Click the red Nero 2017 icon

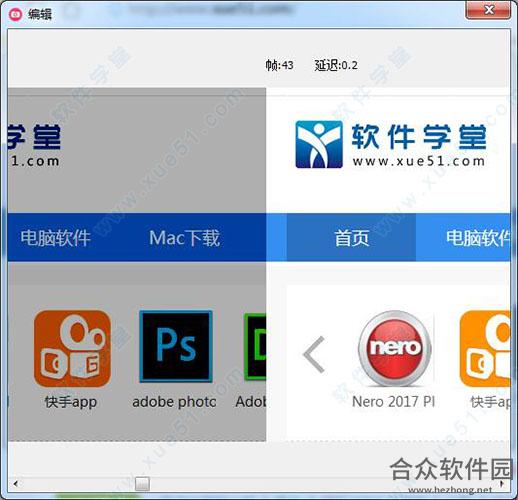(395, 348)
